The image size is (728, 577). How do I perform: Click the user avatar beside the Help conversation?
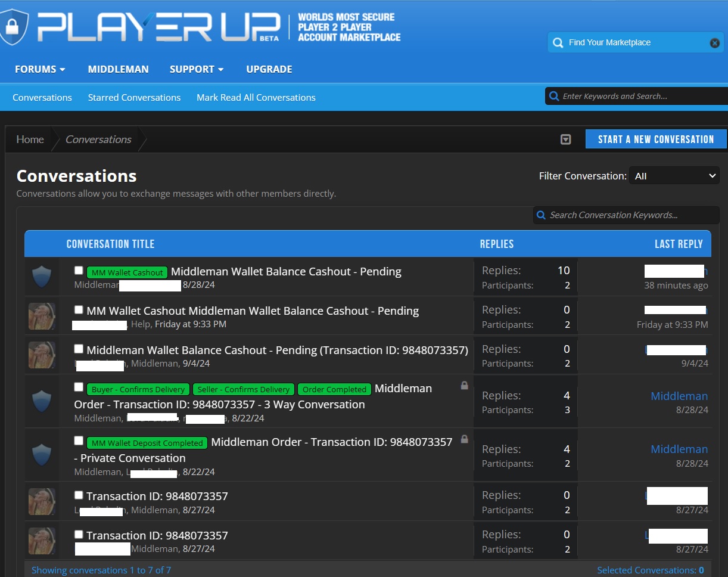click(x=42, y=317)
